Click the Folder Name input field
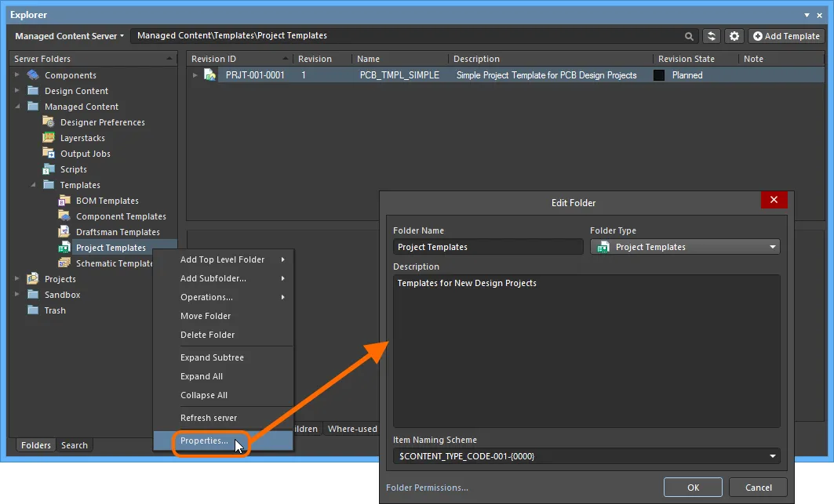Screen dimensions: 834x504 (x=488, y=247)
